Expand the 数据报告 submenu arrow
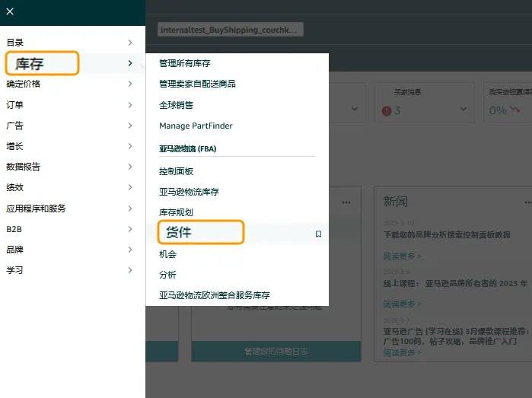The image size is (532, 398). pos(130,167)
